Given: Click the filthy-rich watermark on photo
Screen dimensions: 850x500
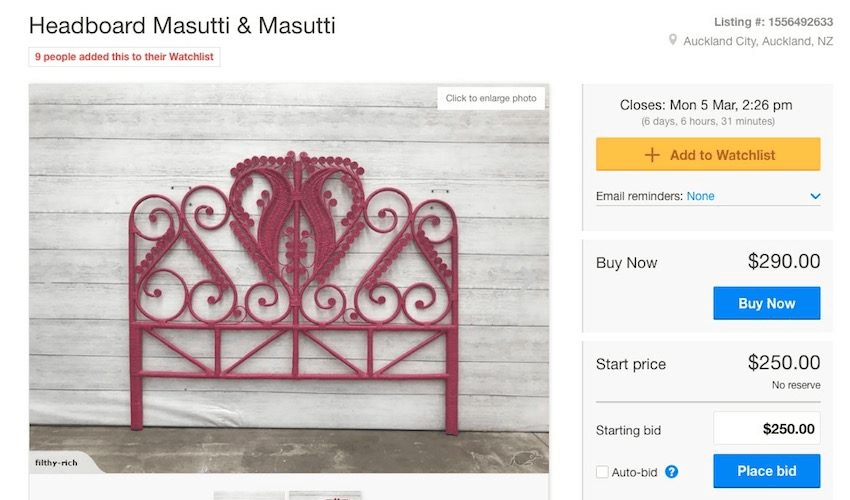Looking at the screenshot, I should tap(58, 462).
